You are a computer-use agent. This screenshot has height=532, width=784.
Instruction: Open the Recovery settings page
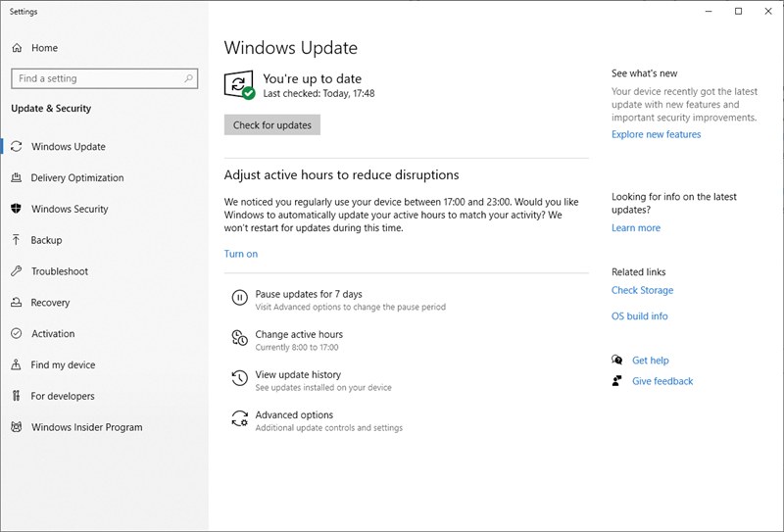click(x=50, y=303)
